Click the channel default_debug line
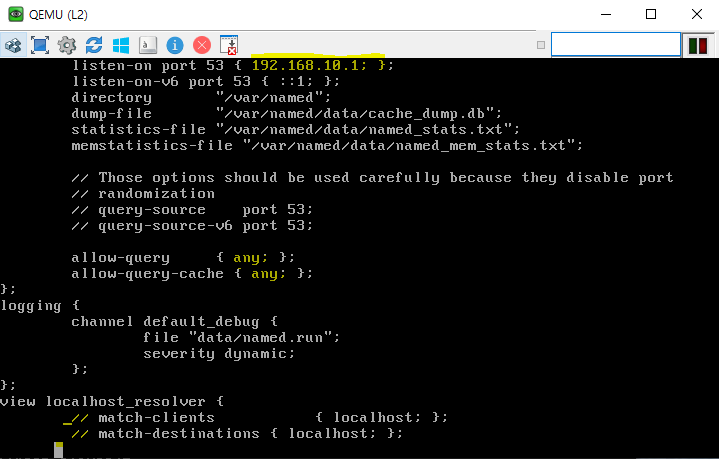Screen dimensions: 719x459 pos(174,321)
